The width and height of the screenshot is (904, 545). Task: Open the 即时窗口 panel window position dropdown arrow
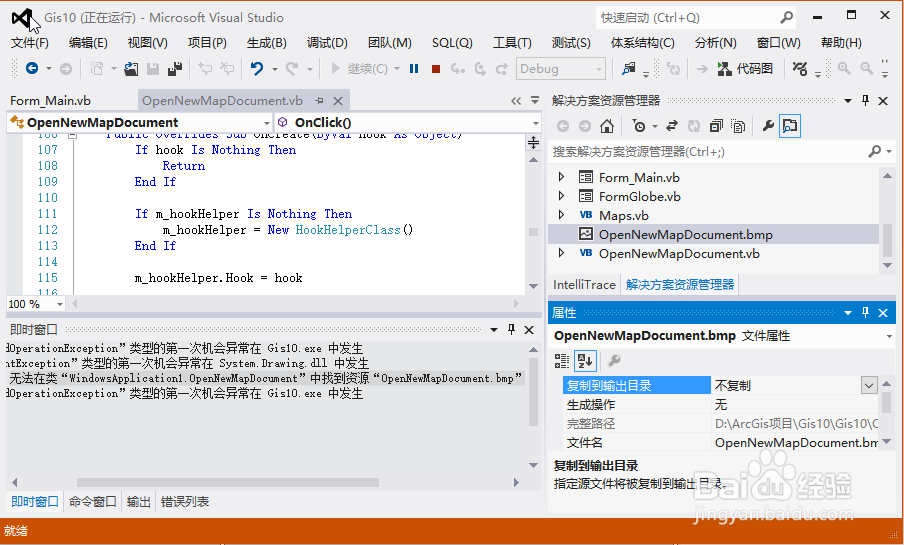(494, 329)
